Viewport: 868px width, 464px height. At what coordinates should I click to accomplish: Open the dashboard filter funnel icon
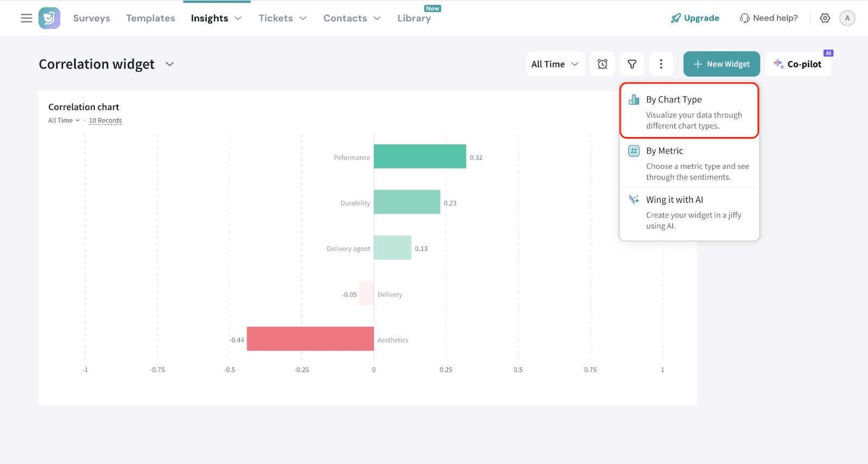tap(632, 64)
